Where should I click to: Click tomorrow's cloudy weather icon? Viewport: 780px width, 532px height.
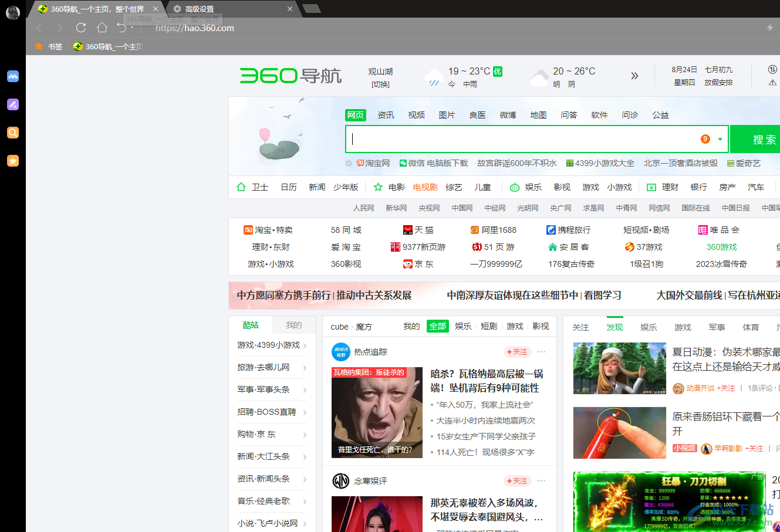539,77
